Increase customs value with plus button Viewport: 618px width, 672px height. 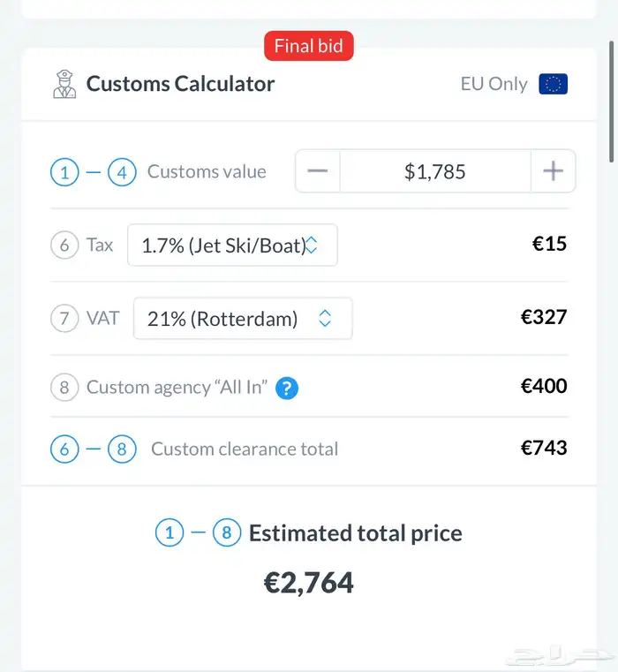(553, 171)
